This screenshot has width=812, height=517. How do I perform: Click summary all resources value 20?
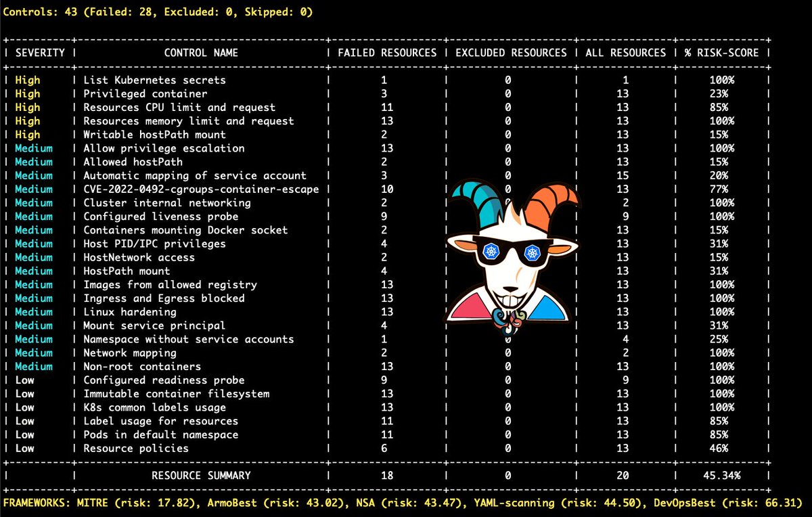pos(623,475)
